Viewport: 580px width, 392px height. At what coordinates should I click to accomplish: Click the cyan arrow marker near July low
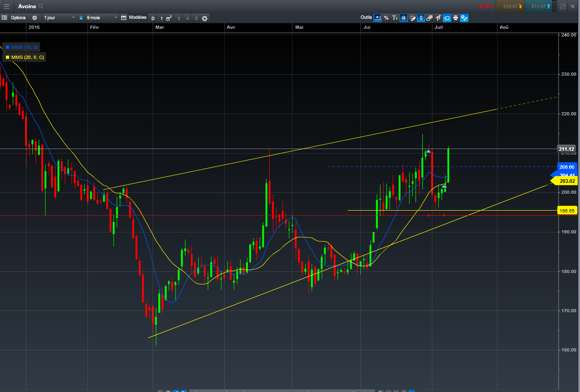[x=444, y=186]
